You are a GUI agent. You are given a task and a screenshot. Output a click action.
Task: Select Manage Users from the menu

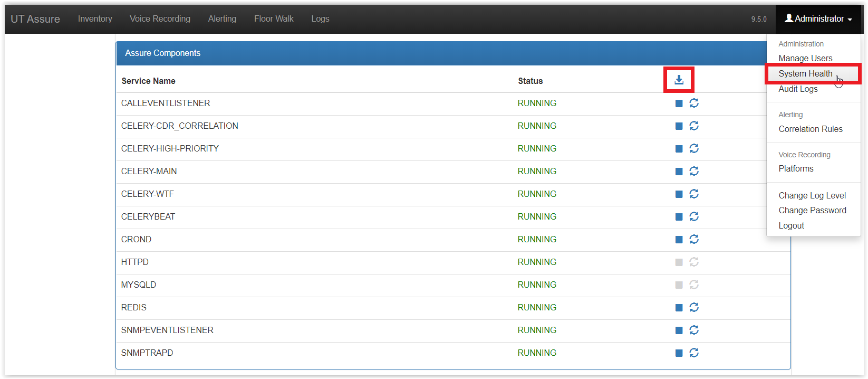805,58
